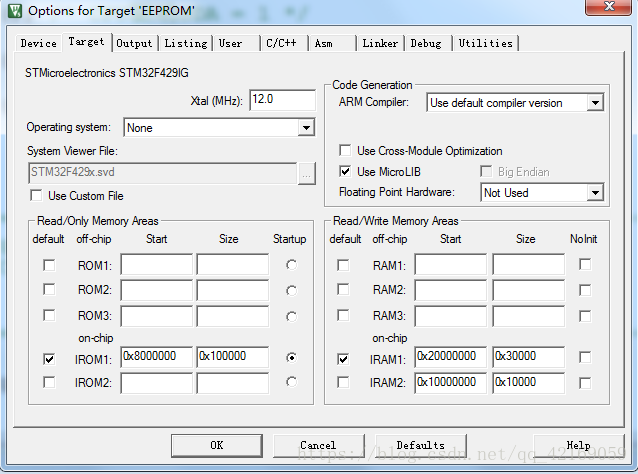This screenshot has height=474, width=638.
Task: Click the IRAM2 Start field 0x10000000
Action: [450, 383]
